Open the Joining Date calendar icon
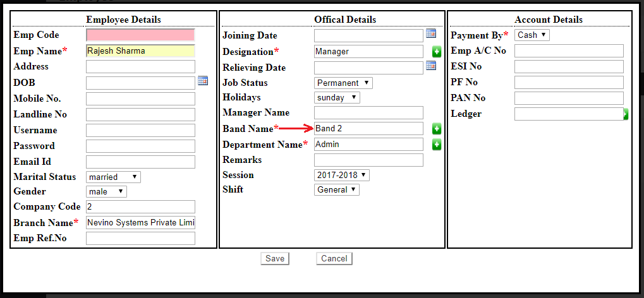The height and width of the screenshot is (298, 644). [431, 34]
